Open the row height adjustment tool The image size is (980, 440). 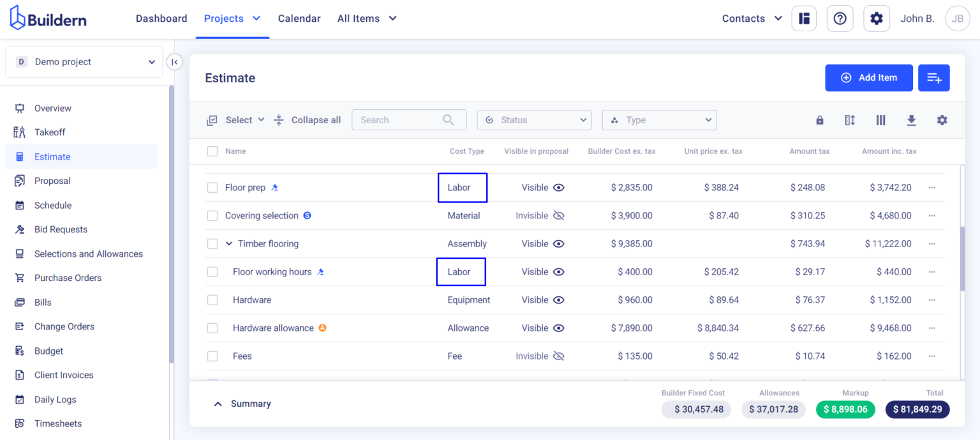pyautogui.click(x=850, y=120)
